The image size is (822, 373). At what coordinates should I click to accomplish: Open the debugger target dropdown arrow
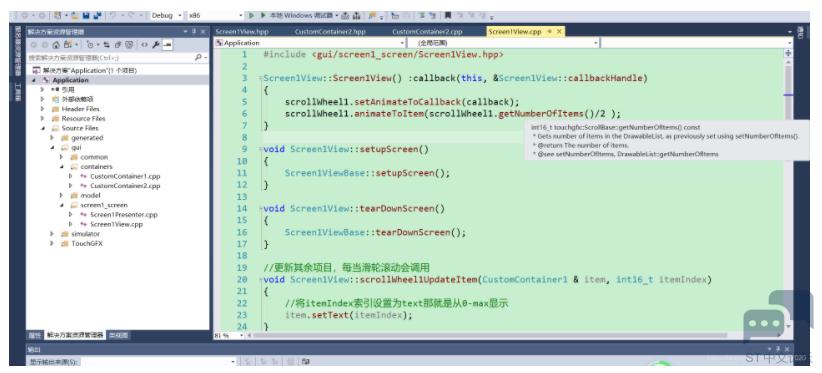(336, 16)
